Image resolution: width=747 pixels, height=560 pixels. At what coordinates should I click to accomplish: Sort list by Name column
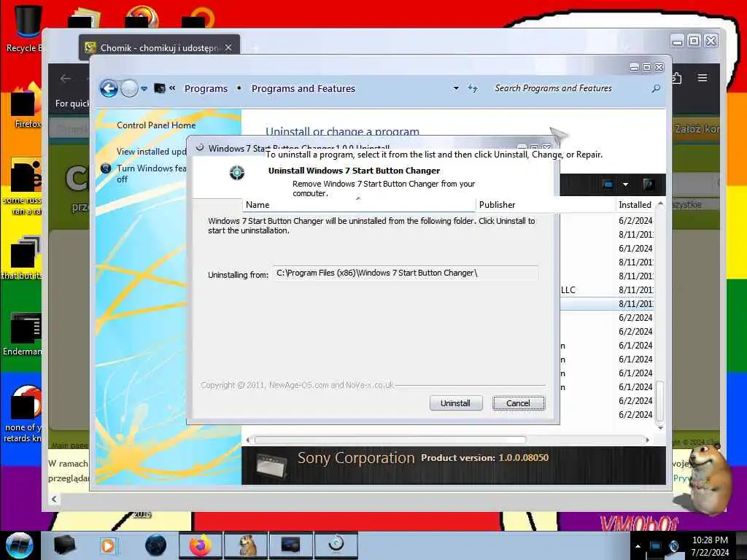[359, 205]
